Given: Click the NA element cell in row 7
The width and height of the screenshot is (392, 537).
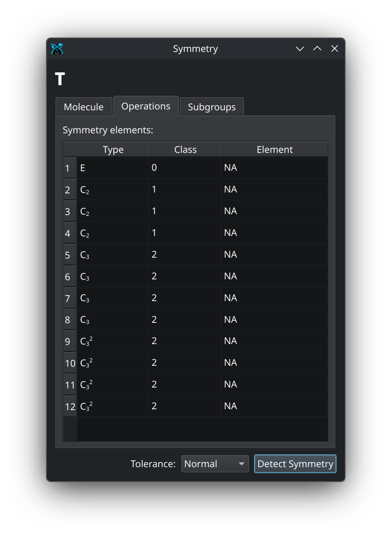Looking at the screenshot, I should tap(275, 298).
